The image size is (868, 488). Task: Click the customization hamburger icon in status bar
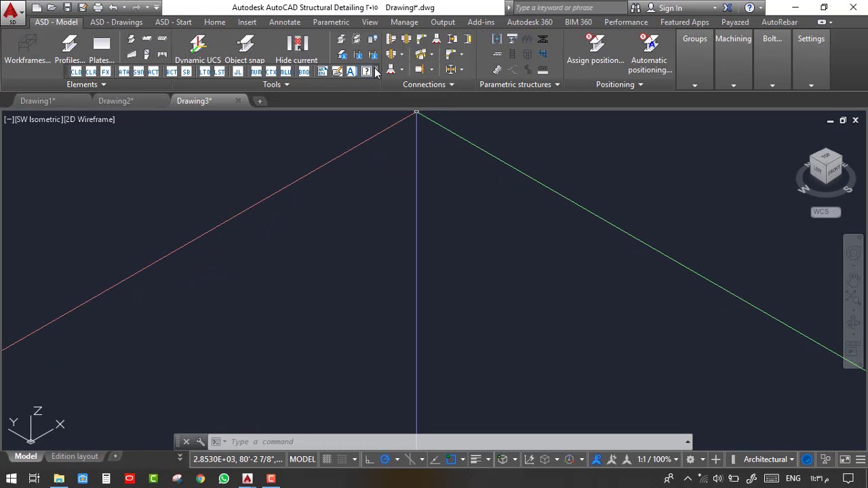pyautogui.click(x=860, y=460)
